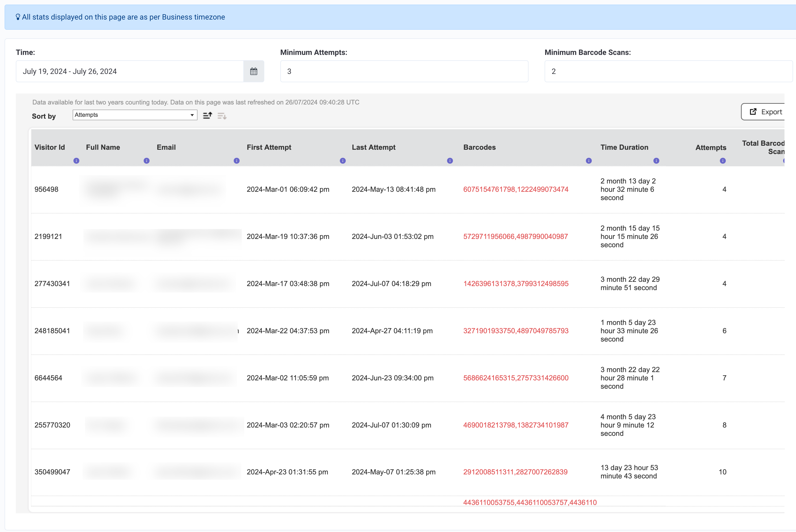Click the Time Duration column header

624,147
